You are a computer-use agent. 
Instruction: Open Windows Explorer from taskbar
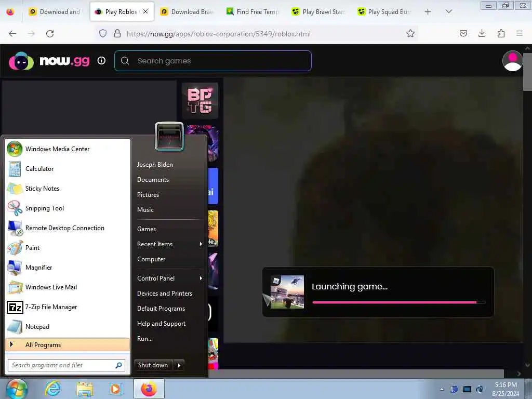click(x=85, y=389)
